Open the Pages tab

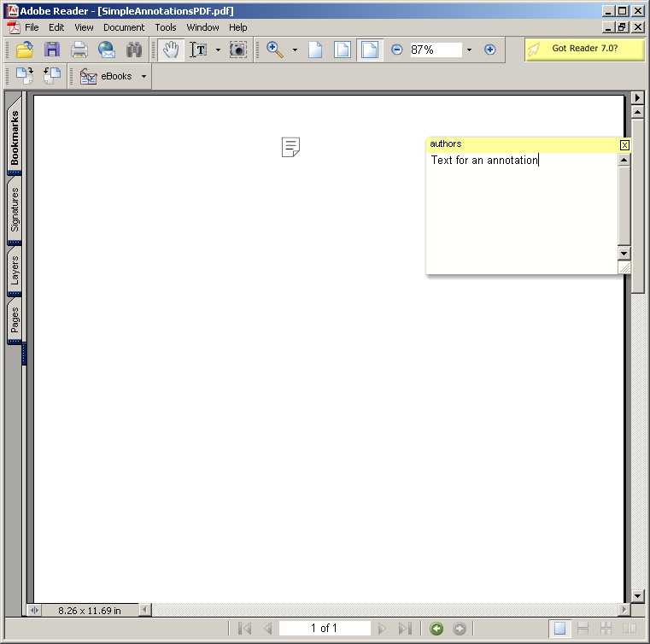[x=15, y=319]
